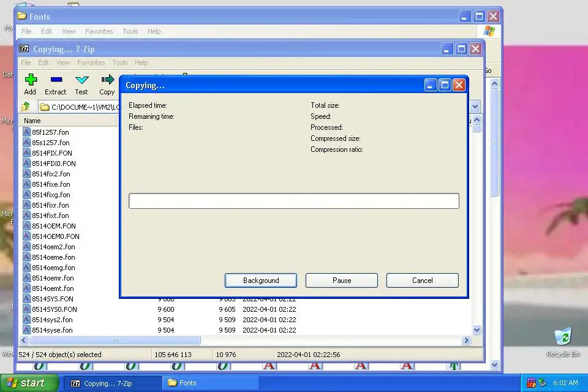This screenshot has width=588, height=392.
Task: Switch to Fonts taskbar button
Action: click(x=210, y=383)
